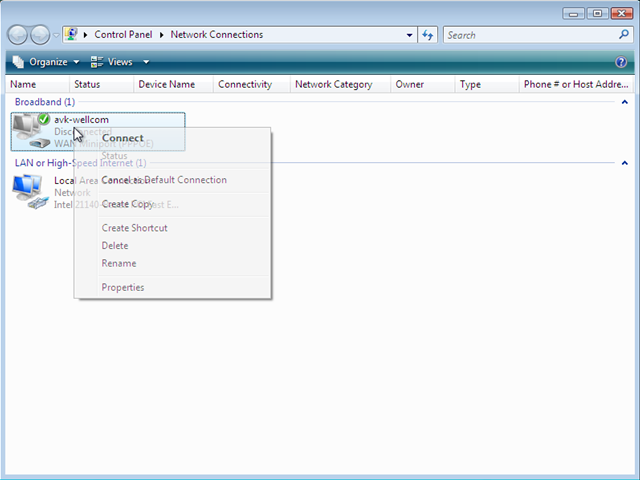Choose Create Shortcut in the context menu
Screen dimensions: 640x480
pos(172,228)
